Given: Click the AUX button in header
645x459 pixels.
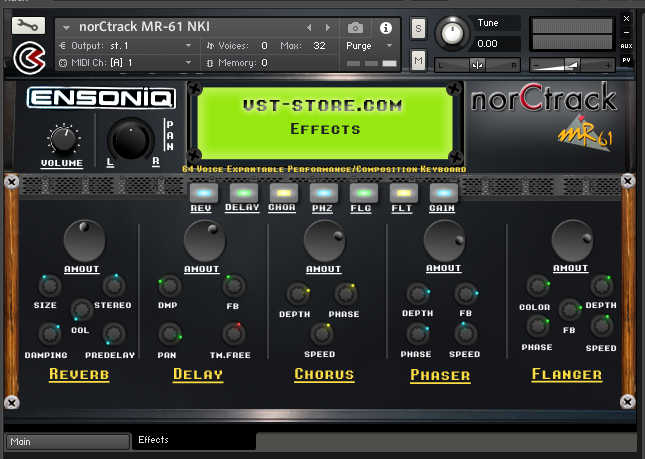Looking at the screenshot, I should [x=626, y=46].
